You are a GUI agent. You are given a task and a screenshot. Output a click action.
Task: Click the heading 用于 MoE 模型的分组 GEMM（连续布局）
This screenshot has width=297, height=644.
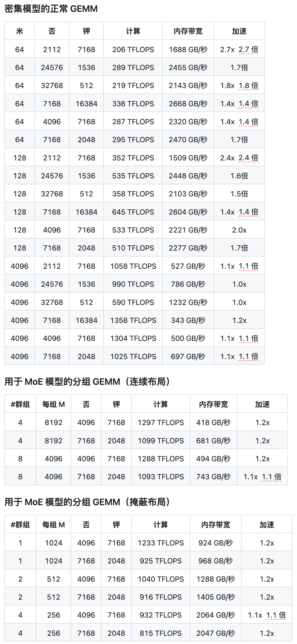[87, 382]
